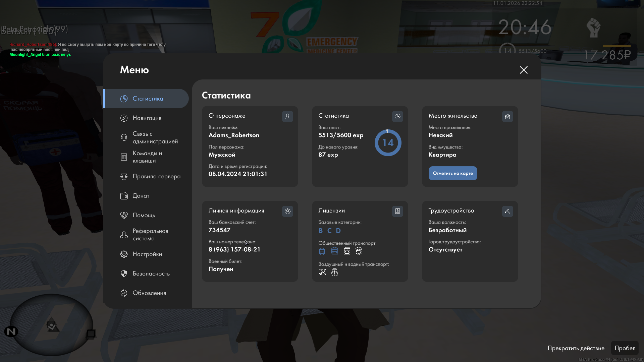Click the boat license icon

click(334, 272)
